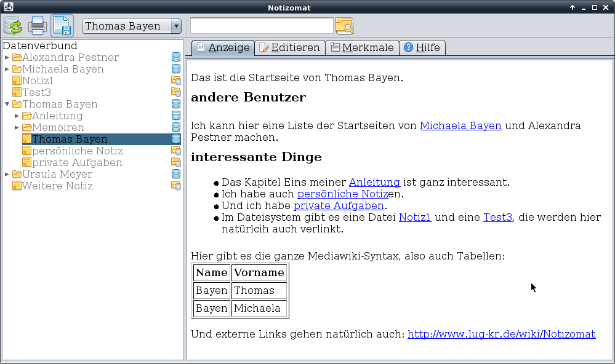Open the Thomas Bayen user dropdown

pyautogui.click(x=176, y=26)
